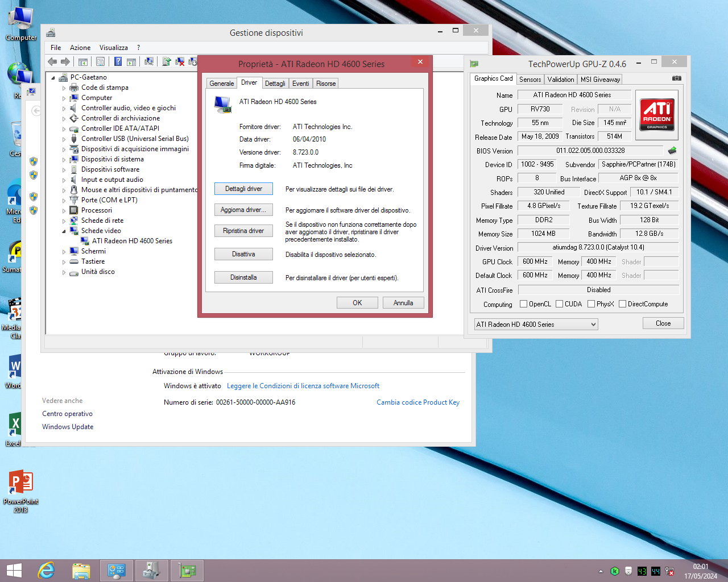The image size is (728, 582).
Task: Toggle the CUDA checkbox
Action: pyautogui.click(x=559, y=304)
